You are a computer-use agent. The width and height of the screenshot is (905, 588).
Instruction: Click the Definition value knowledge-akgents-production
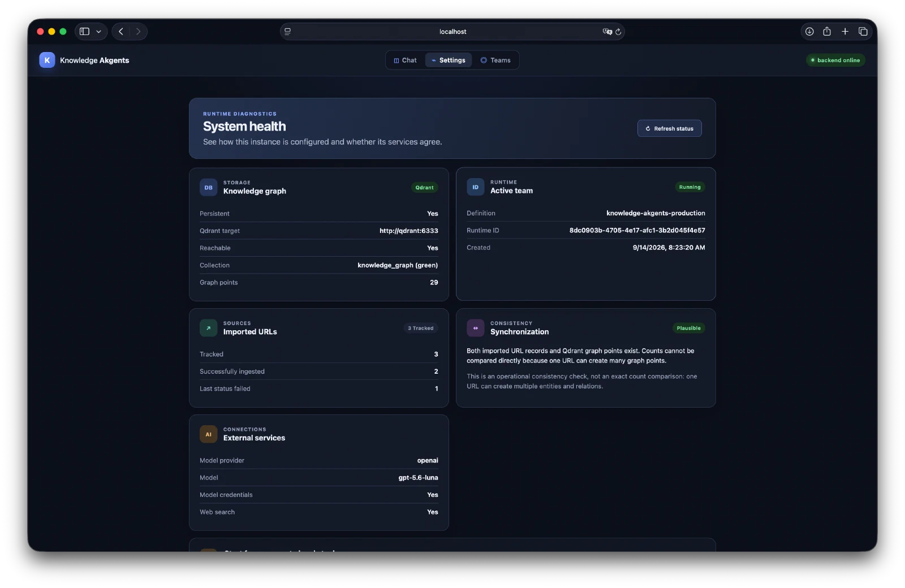pyautogui.click(x=656, y=213)
